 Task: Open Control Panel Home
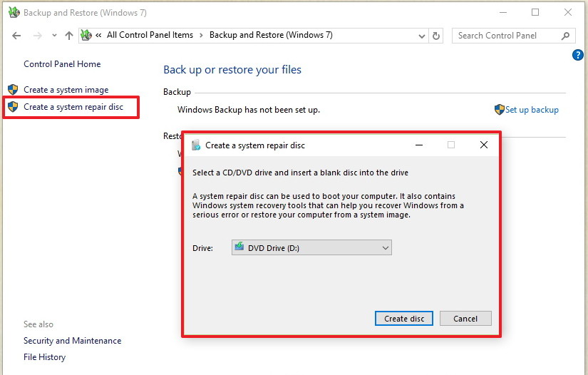62,64
